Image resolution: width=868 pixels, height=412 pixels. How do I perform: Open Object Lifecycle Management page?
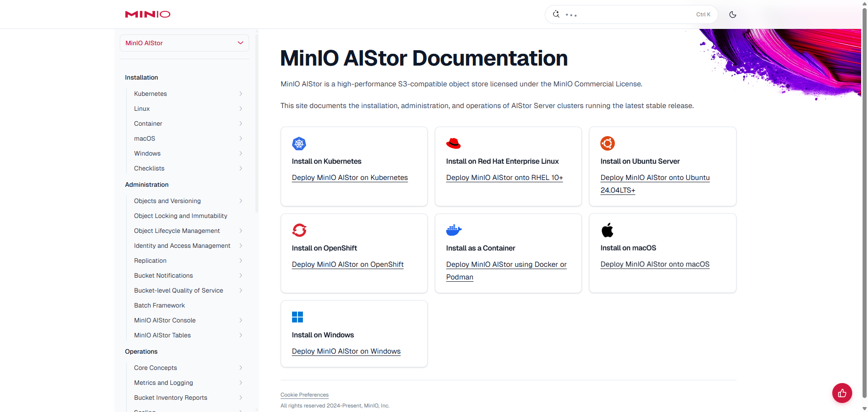[x=177, y=231]
